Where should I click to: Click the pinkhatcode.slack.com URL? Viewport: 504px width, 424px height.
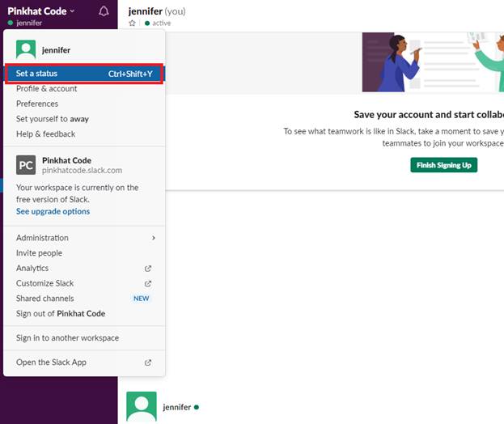point(82,171)
